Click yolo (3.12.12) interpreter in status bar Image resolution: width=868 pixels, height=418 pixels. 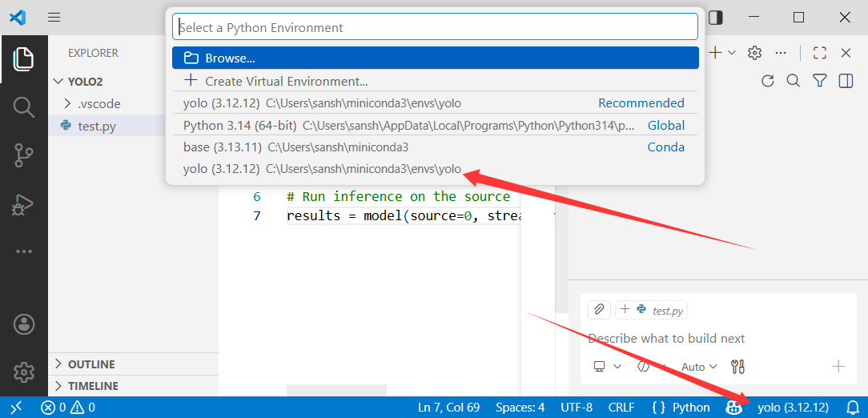point(794,408)
